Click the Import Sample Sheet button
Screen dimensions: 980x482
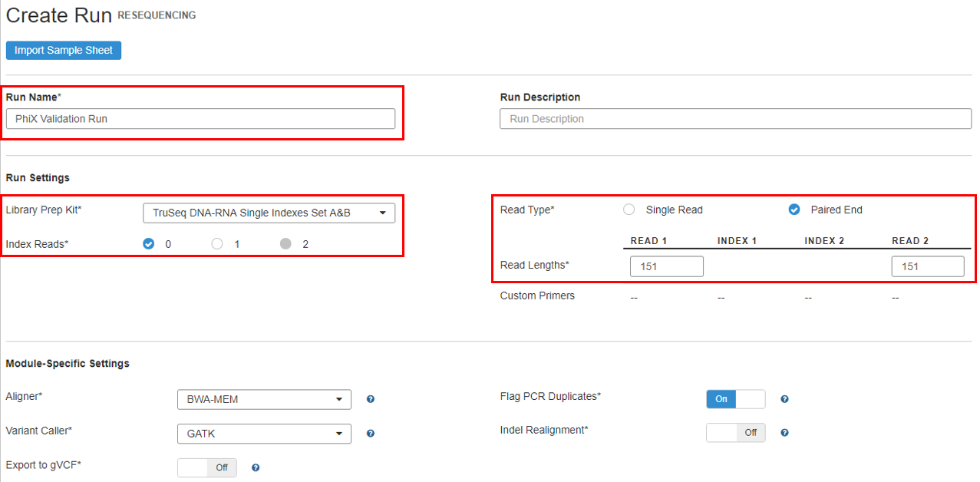[64, 51]
